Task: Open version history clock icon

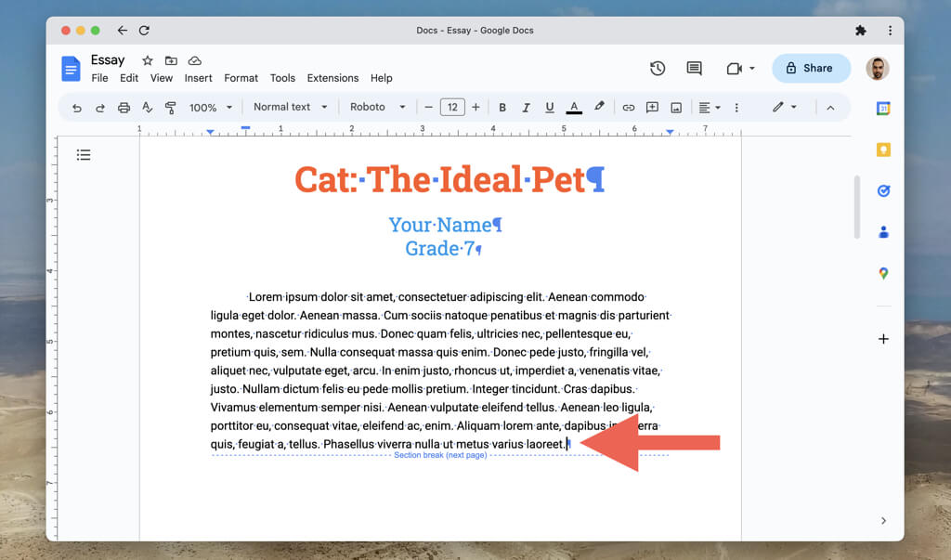Action: 658,68
